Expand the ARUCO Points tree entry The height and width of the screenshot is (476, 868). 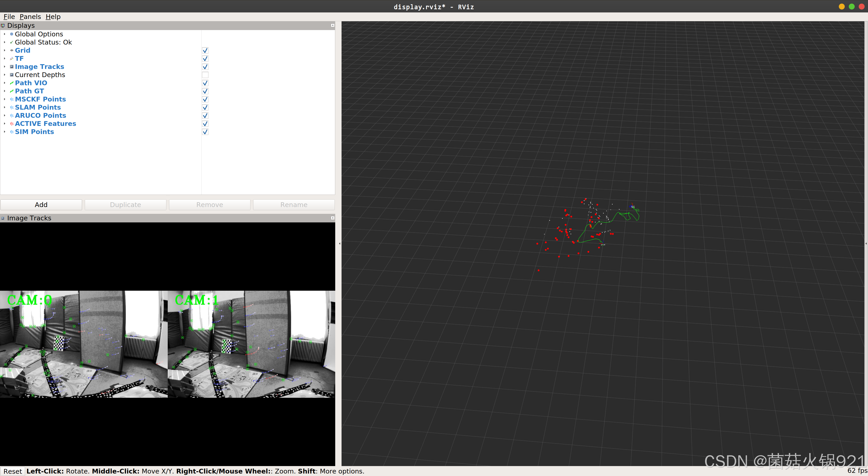point(4,115)
